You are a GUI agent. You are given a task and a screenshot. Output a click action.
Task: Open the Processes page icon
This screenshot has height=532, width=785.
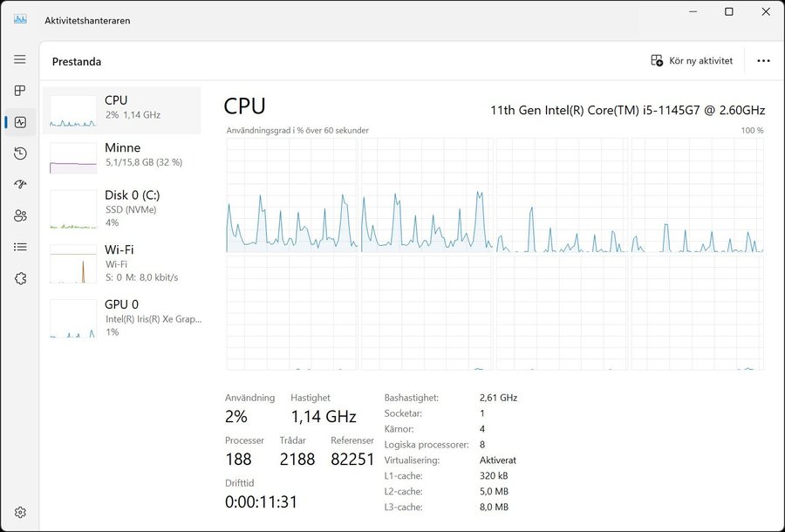click(x=20, y=91)
